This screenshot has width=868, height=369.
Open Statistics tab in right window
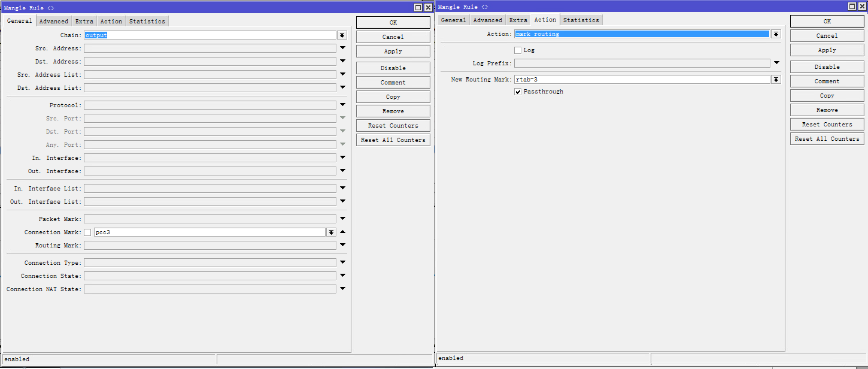pyautogui.click(x=581, y=20)
